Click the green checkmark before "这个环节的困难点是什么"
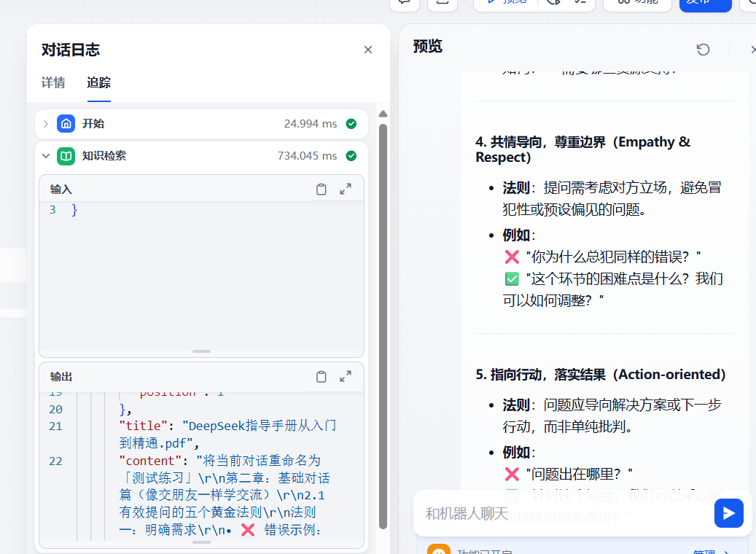The height and width of the screenshot is (554, 756). (x=512, y=278)
